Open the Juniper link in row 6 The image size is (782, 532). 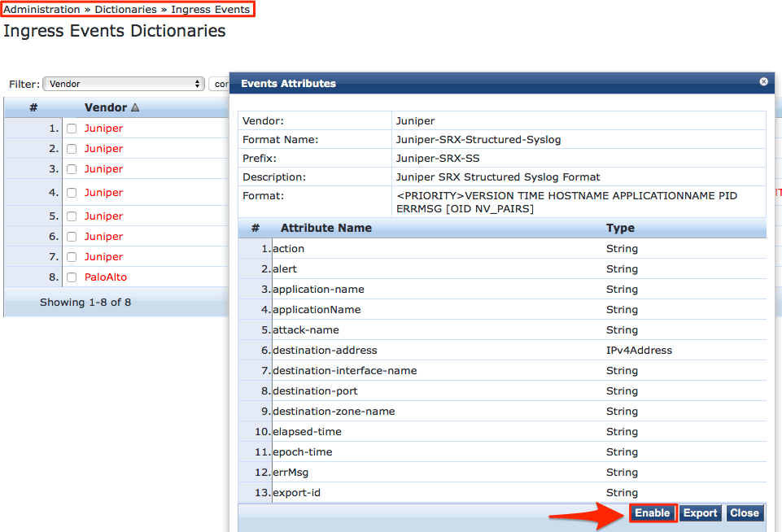click(103, 237)
